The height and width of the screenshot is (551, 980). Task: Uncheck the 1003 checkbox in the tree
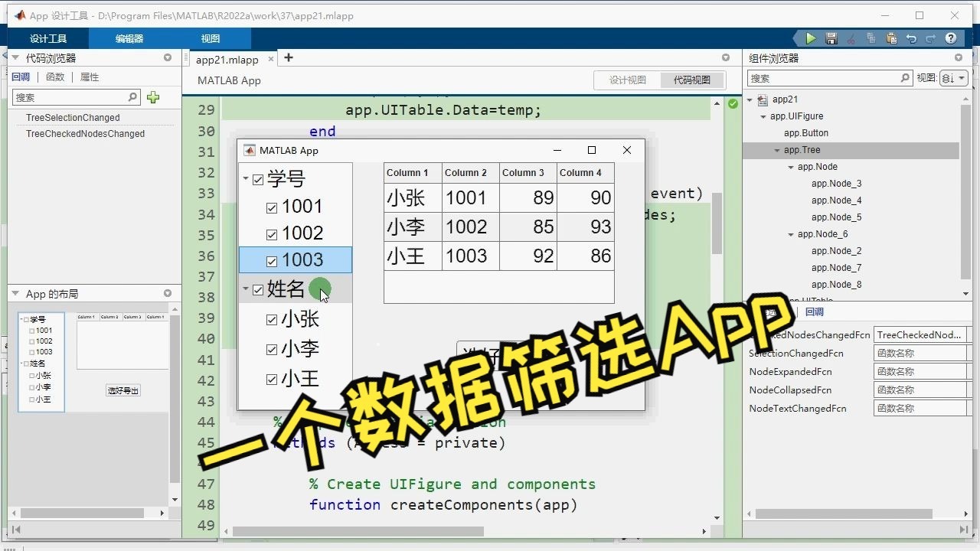click(272, 260)
